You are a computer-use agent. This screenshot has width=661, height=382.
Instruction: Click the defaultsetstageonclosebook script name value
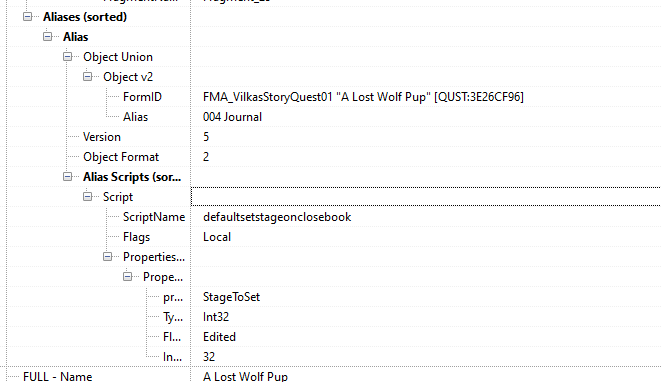[x=277, y=217]
